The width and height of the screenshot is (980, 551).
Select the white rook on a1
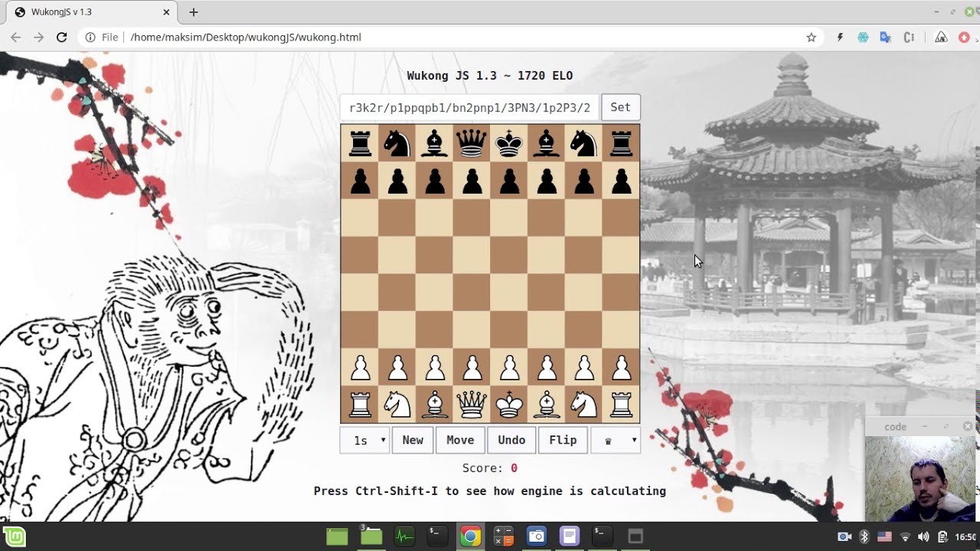point(360,404)
